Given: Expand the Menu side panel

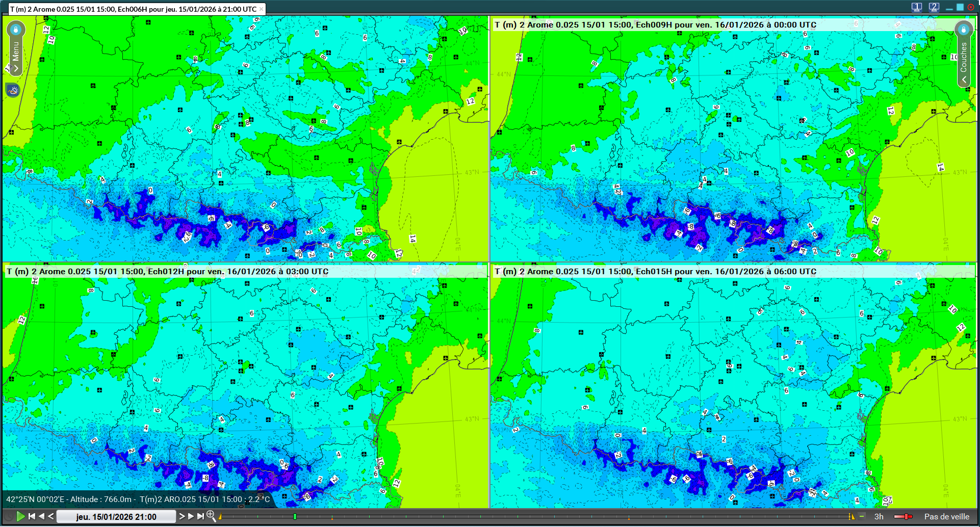Looking at the screenshot, I should coord(16,68).
